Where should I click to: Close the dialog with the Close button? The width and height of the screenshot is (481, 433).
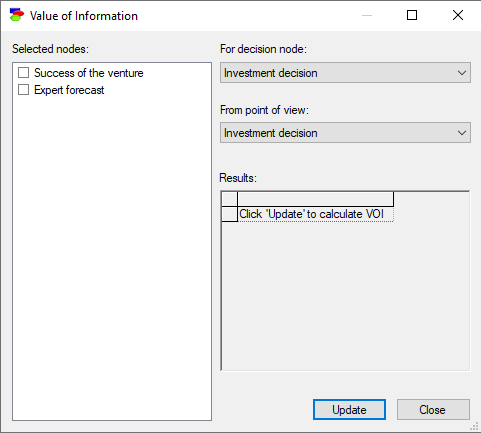(x=433, y=410)
